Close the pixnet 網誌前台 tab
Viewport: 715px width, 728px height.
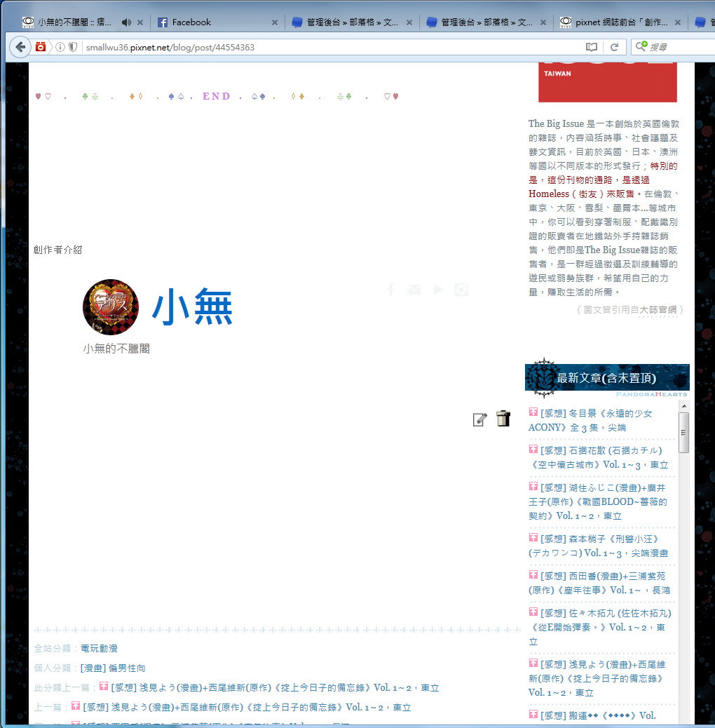pyautogui.click(x=677, y=22)
